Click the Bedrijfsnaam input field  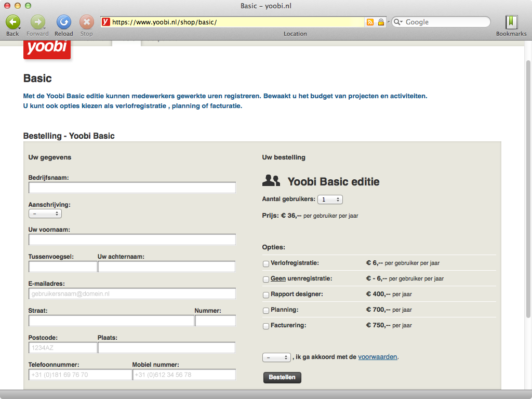(132, 188)
